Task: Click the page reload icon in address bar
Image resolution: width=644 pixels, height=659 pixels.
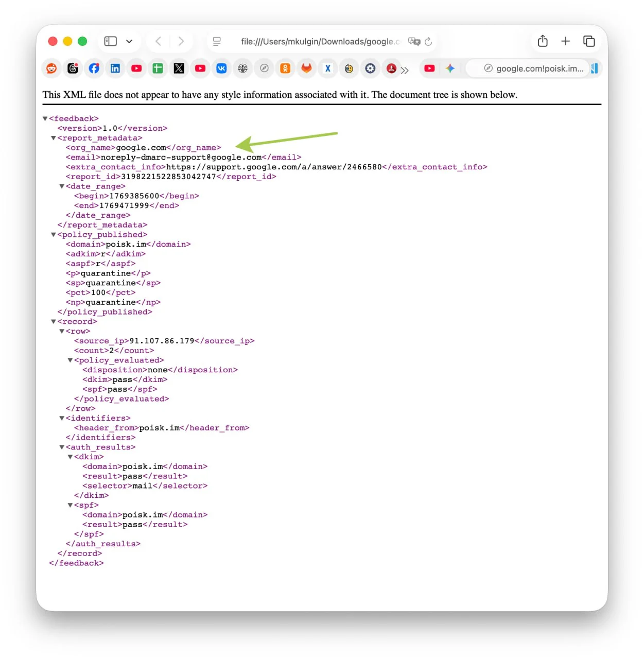Action: [x=428, y=42]
